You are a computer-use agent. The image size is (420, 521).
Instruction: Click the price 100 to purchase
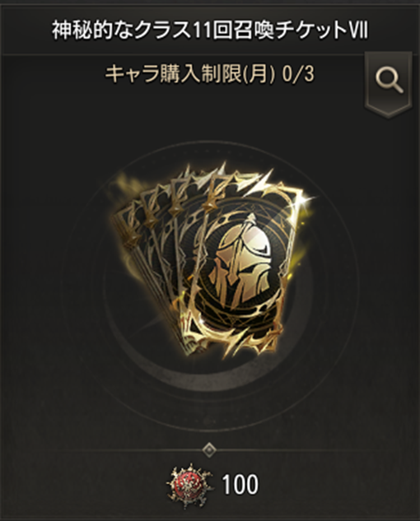[240, 485]
